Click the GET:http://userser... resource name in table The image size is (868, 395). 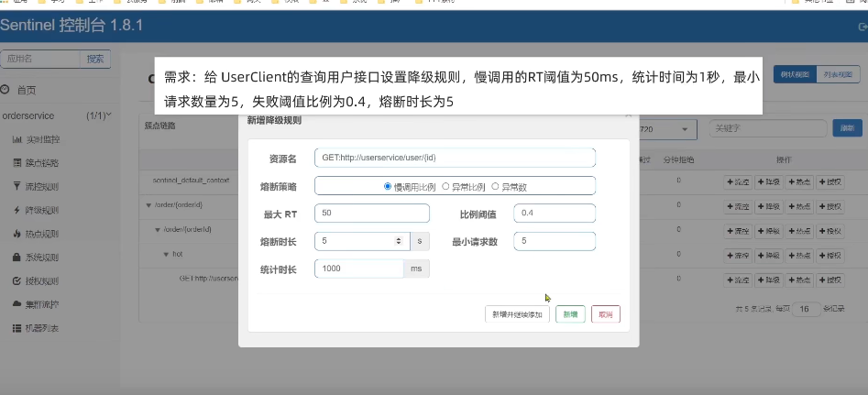(209, 279)
